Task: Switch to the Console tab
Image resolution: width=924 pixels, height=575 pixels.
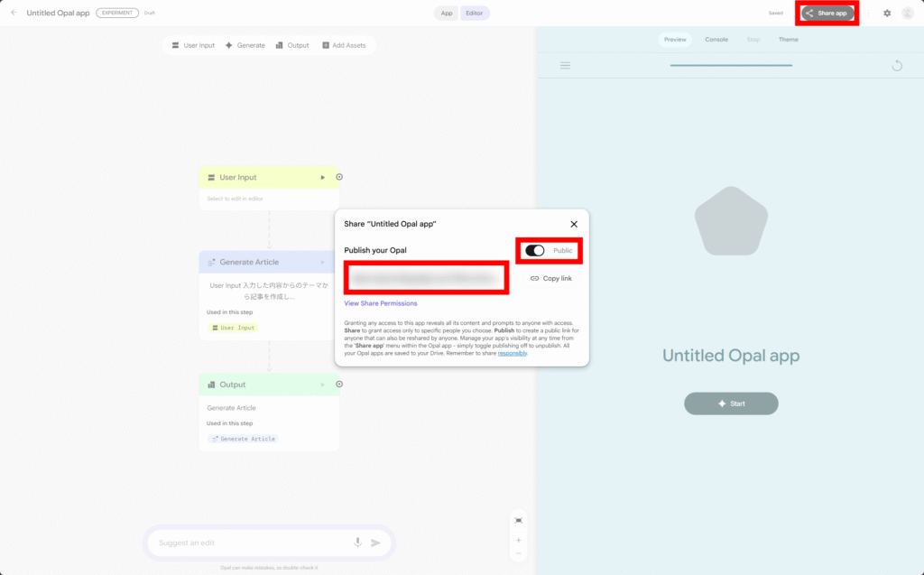Action: [x=716, y=40]
